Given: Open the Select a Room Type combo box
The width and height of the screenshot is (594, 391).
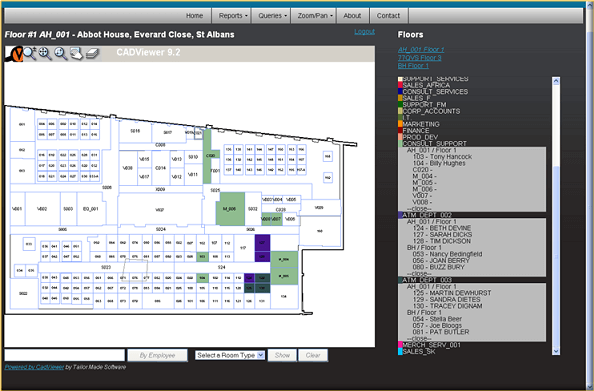Looking at the screenshot, I should [x=230, y=355].
